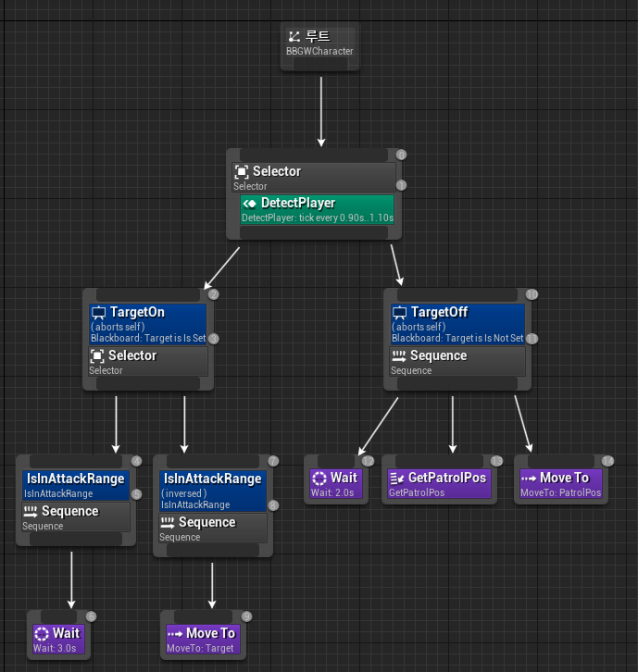Click the "( inversed )" label
The height and width of the screenshot is (672, 638).
pos(184,493)
